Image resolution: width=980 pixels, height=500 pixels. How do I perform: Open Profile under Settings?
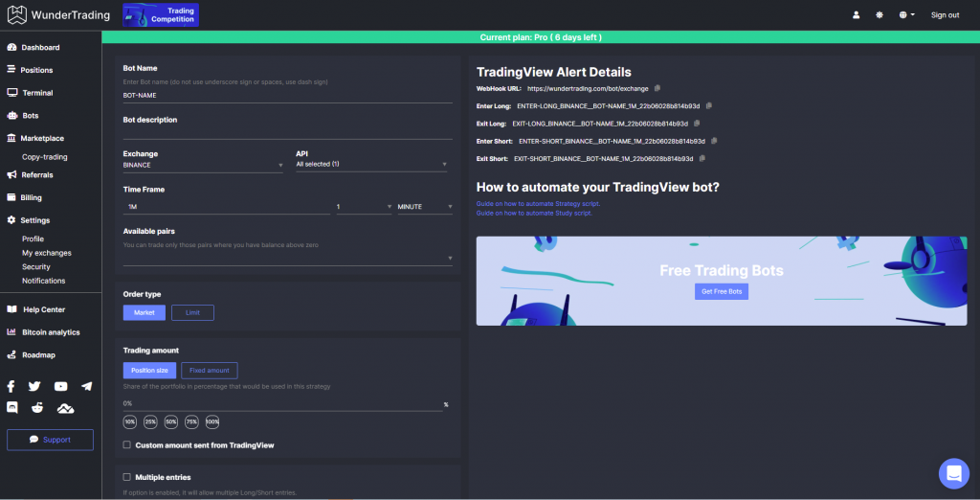pos(33,239)
